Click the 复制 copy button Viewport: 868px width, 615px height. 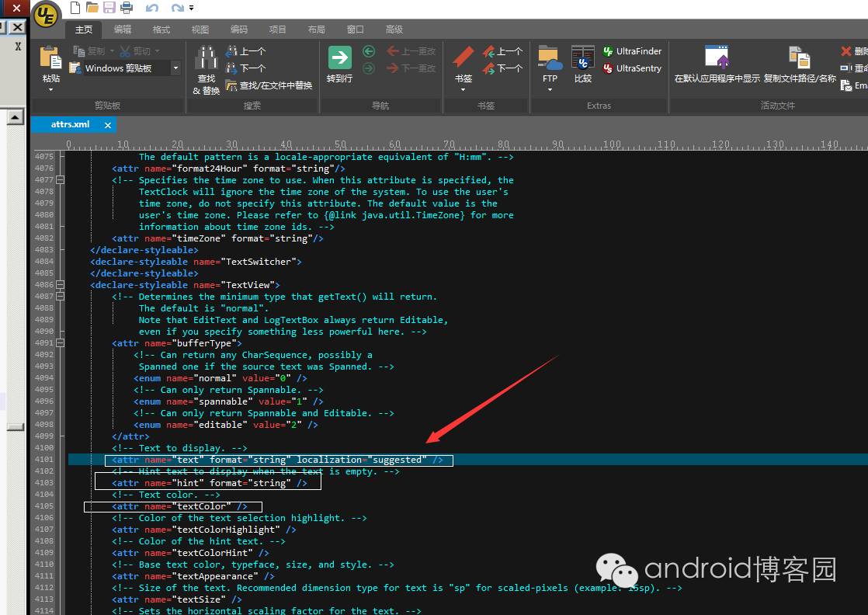(89, 51)
